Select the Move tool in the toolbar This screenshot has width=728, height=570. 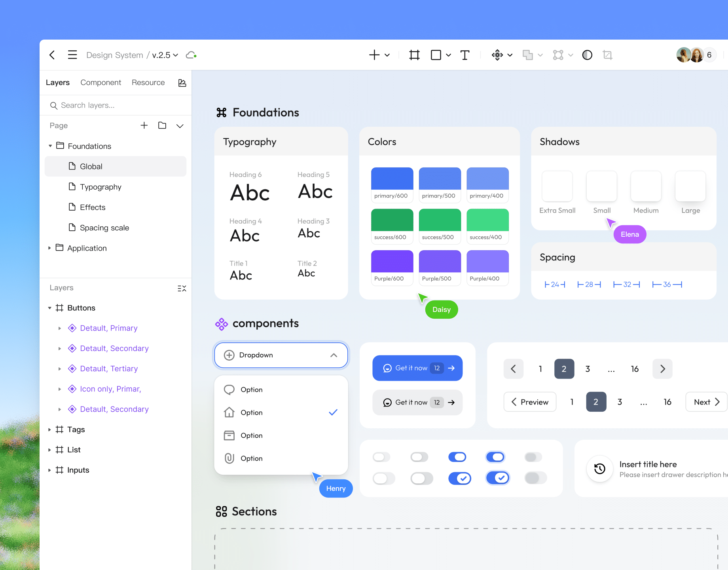coord(497,55)
